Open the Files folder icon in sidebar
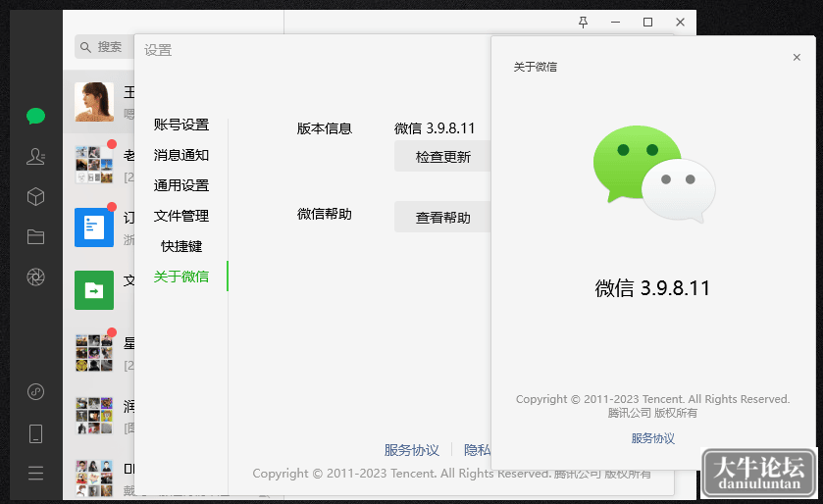The image size is (823, 504). click(x=35, y=237)
